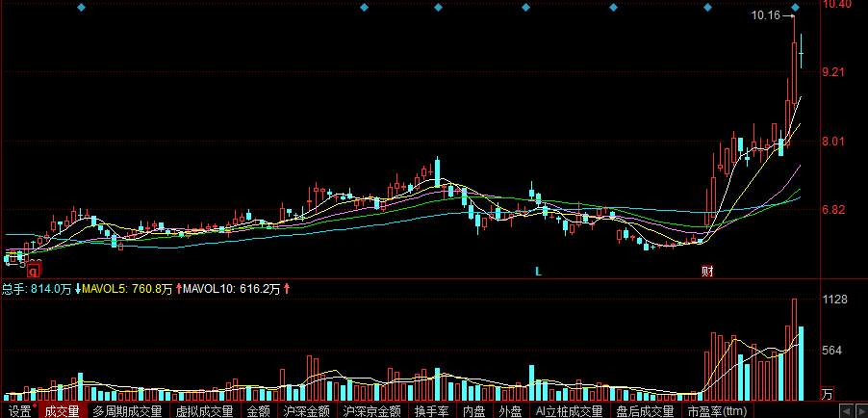Image resolution: width=868 pixels, height=418 pixels.
Task: Click the red arrow after MAVOL10 value
Action: coord(287,289)
